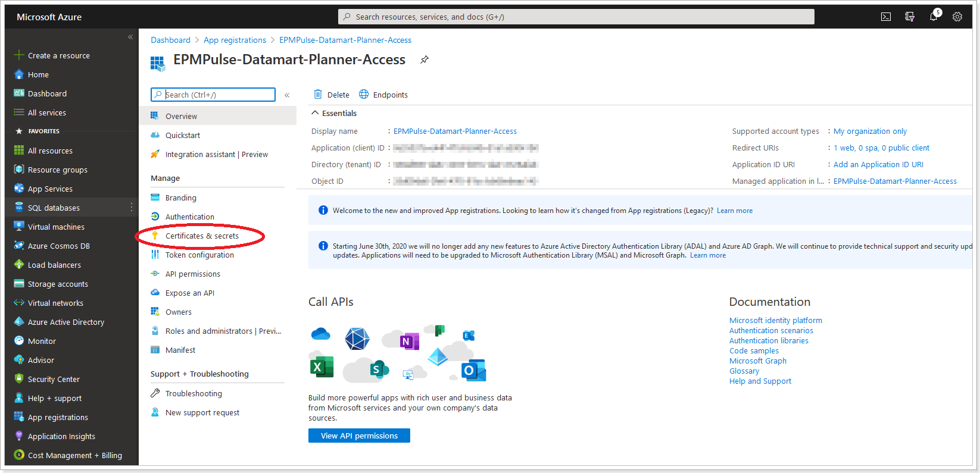Click the Azure Active Directory icon

(x=19, y=322)
